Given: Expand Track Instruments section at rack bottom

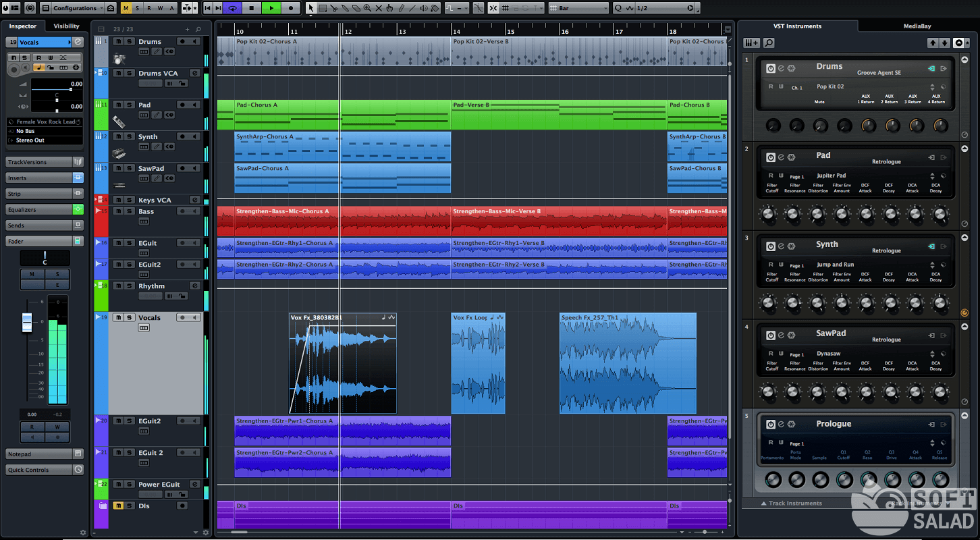Looking at the screenshot, I should [791, 503].
